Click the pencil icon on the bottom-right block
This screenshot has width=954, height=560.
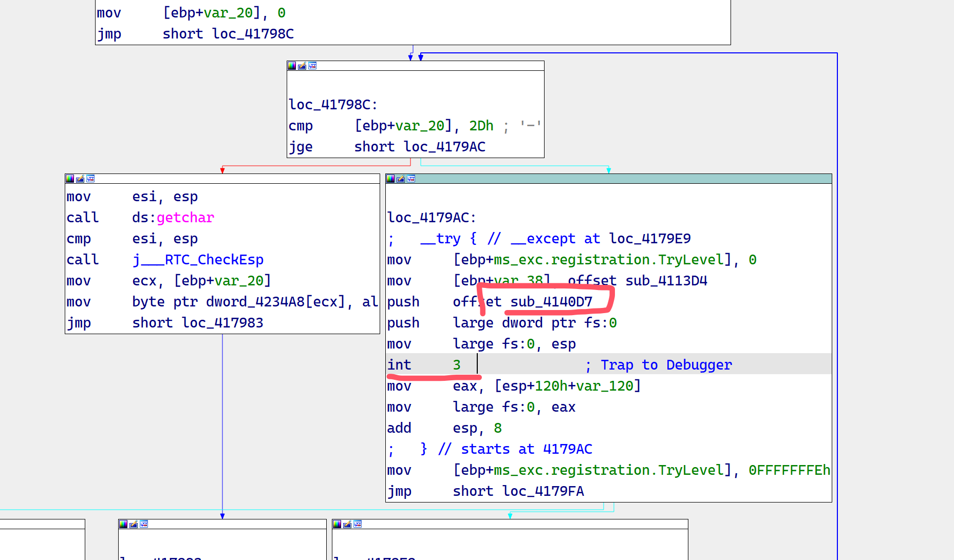pyautogui.click(x=347, y=524)
